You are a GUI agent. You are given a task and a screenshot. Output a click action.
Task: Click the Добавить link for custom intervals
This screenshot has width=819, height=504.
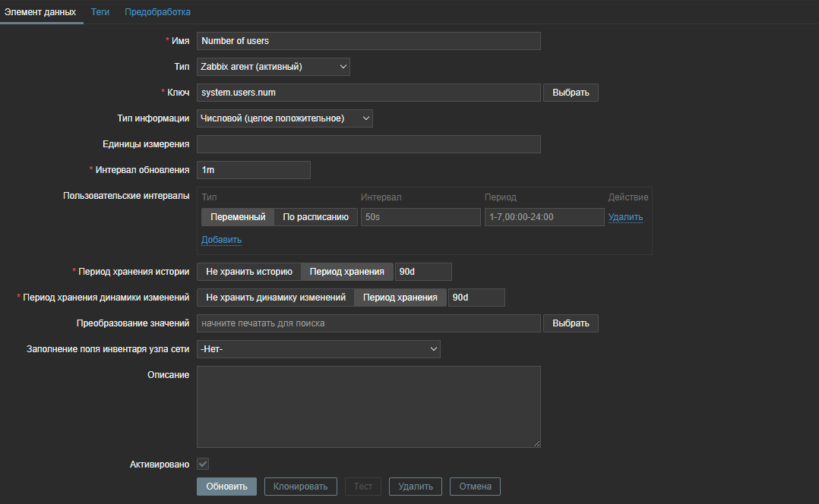221,240
